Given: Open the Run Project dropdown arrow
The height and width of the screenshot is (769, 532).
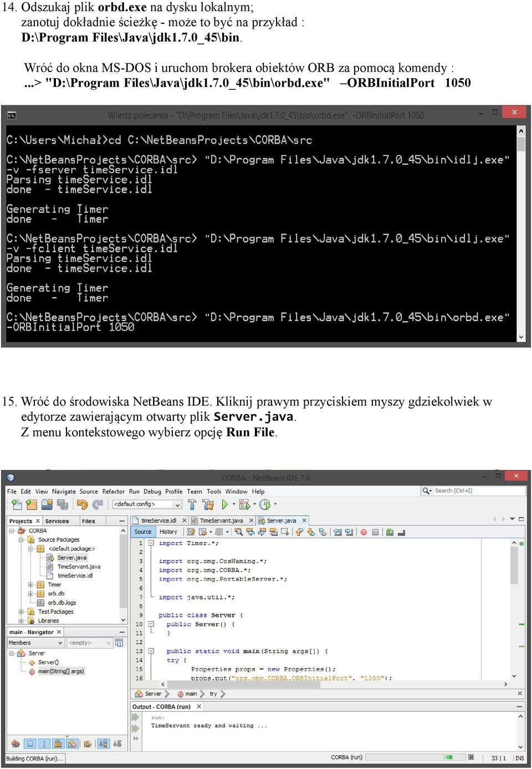Looking at the screenshot, I should click(234, 505).
